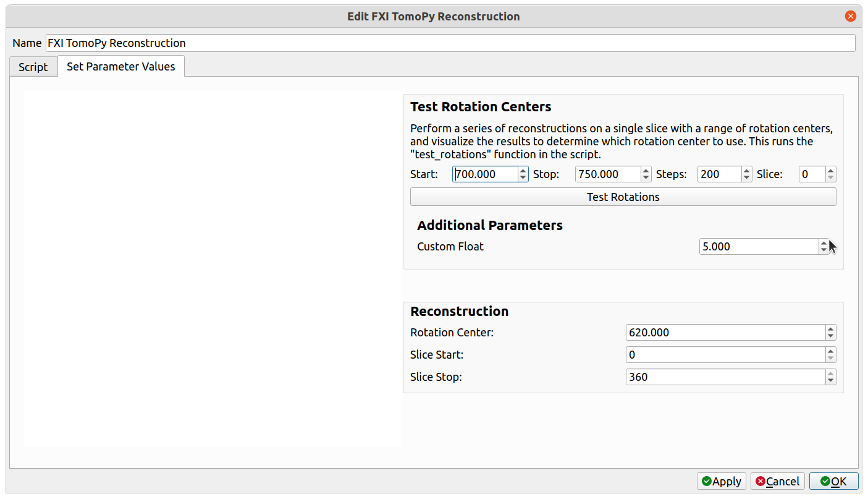Viewport: 868px width, 499px height.
Task: Run the Test Rotations button
Action: pyautogui.click(x=623, y=197)
